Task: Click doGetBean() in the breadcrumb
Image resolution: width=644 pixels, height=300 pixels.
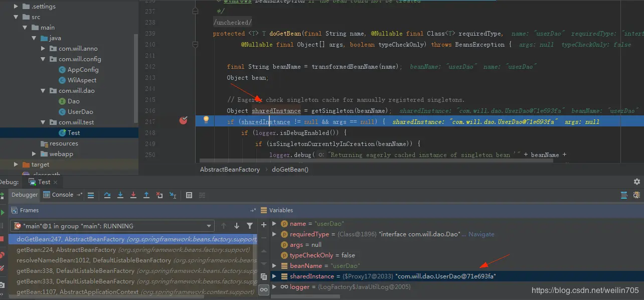Action: pos(290,170)
